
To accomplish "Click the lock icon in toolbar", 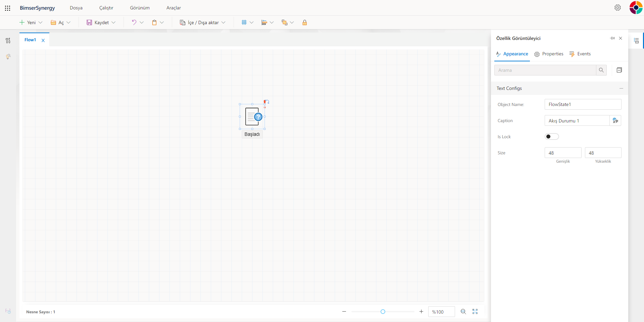I will pos(304,22).
